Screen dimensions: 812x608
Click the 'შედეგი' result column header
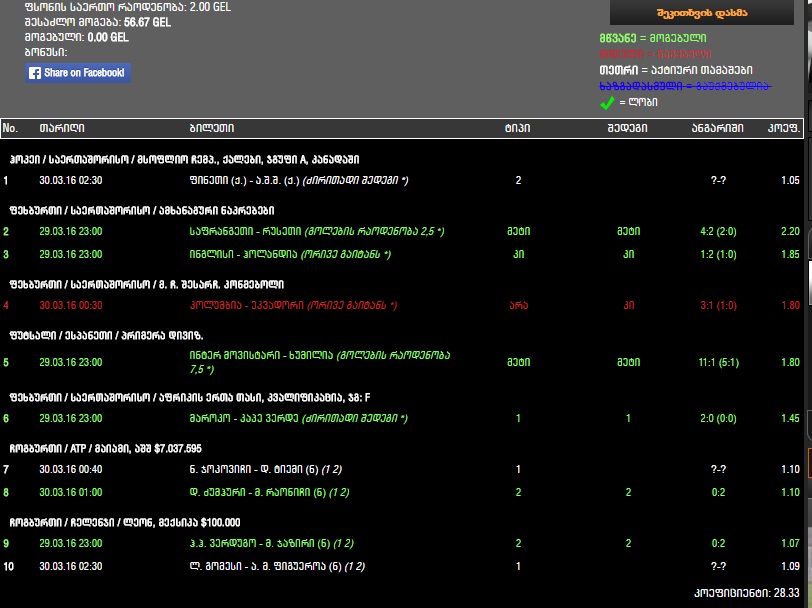click(x=628, y=128)
